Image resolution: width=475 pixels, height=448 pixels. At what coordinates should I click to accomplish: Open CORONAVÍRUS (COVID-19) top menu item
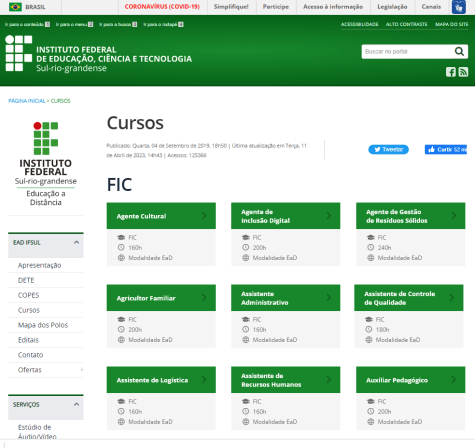click(x=162, y=7)
